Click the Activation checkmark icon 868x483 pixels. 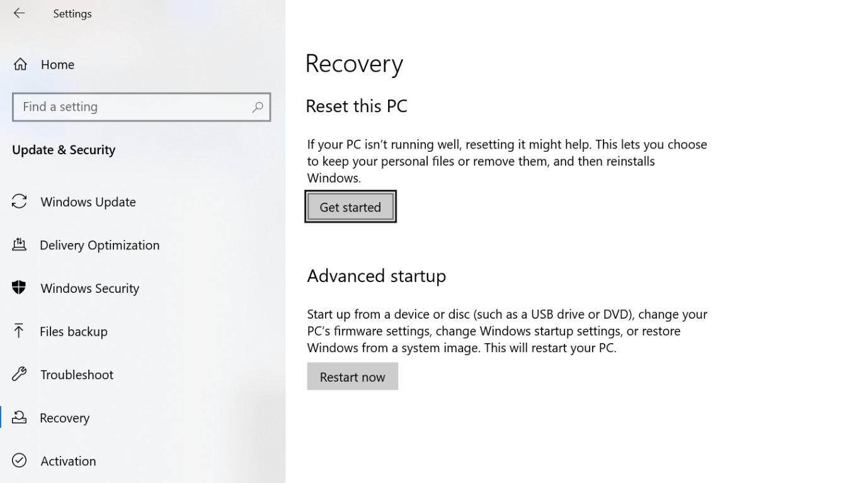pos(19,460)
